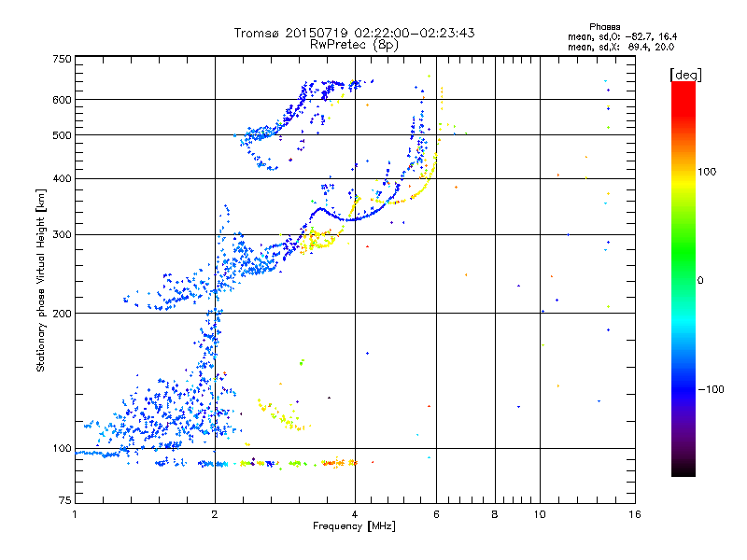The image size is (747, 560).
Task: Click the x-axis value '4'
Action: tap(355, 514)
